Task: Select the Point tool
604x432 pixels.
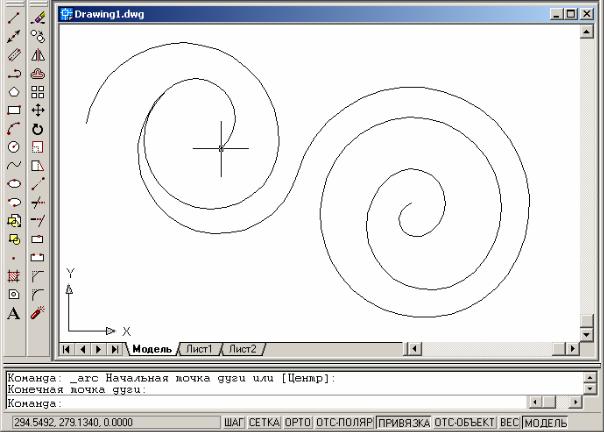Action: pos(14,258)
